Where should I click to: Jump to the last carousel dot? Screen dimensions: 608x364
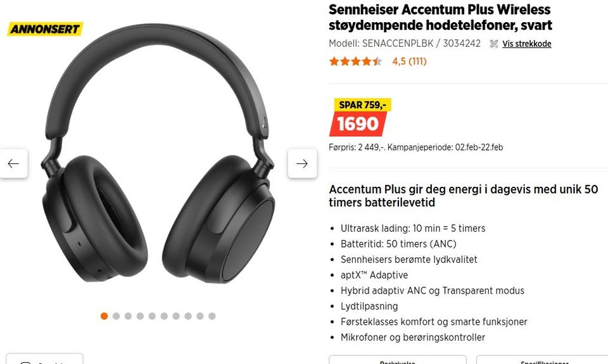pyautogui.click(x=212, y=316)
